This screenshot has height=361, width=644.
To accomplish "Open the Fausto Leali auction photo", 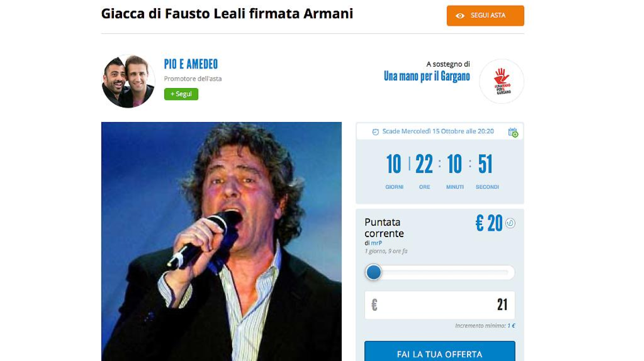I will click(221, 242).
